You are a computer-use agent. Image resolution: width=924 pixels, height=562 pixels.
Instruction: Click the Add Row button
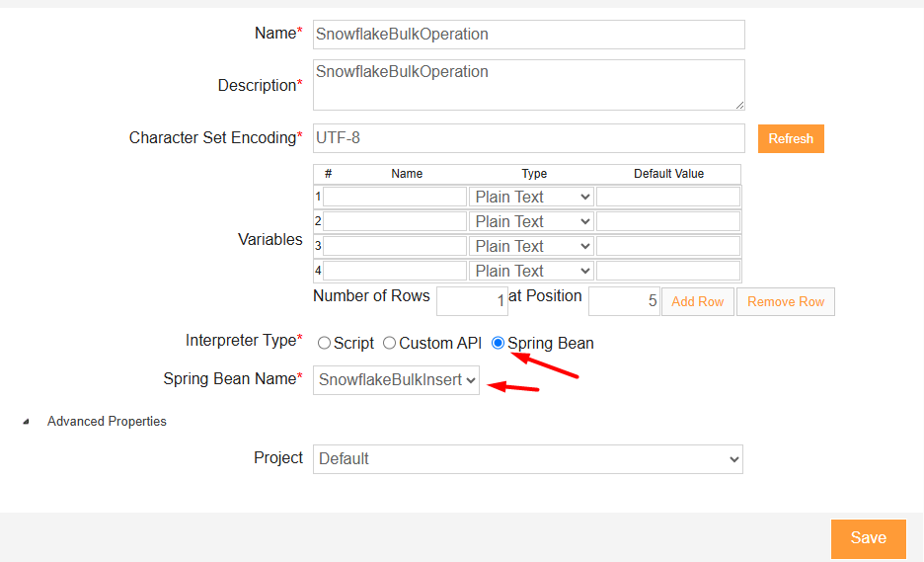698,302
